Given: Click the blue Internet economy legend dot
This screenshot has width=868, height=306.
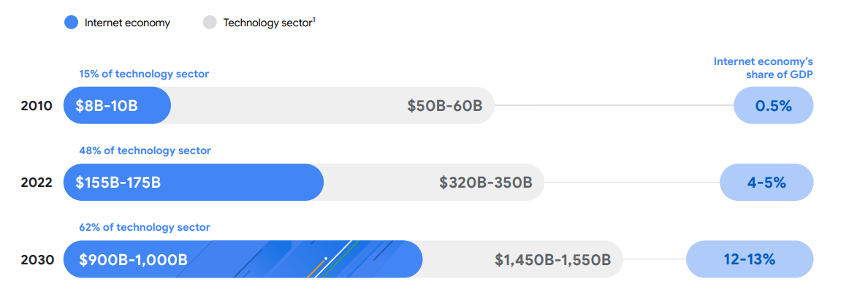Looking at the screenshot, I should pyautogui.click(x=71, y=23).
